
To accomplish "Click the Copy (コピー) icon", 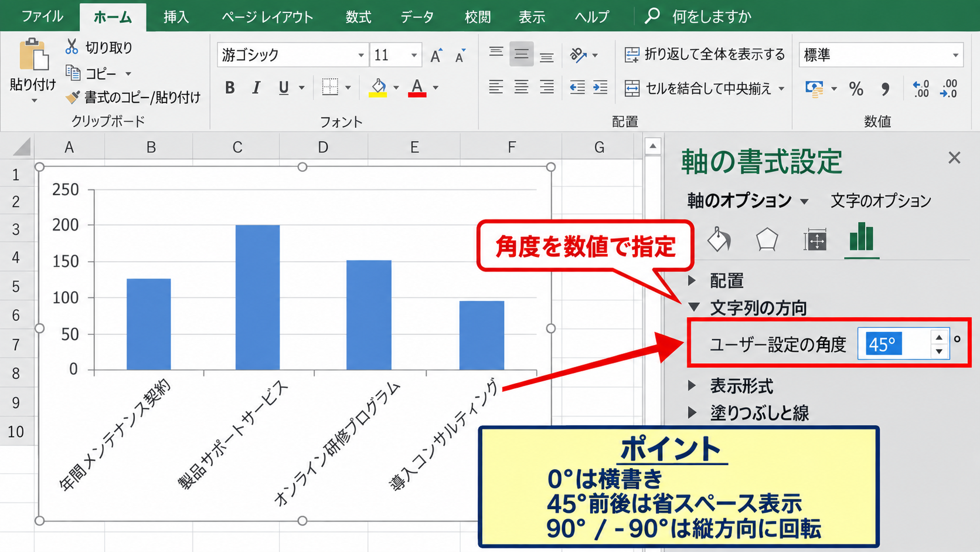I will coord(73,73).
